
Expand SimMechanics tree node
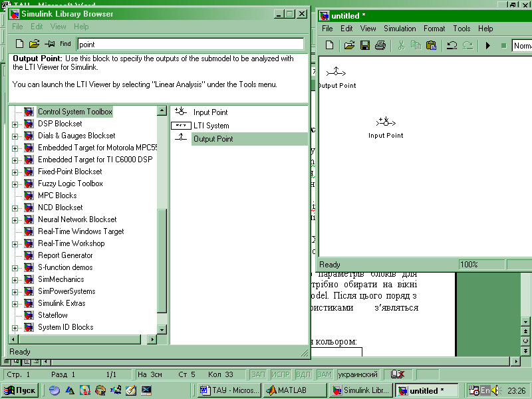click(x=15, y=280)
